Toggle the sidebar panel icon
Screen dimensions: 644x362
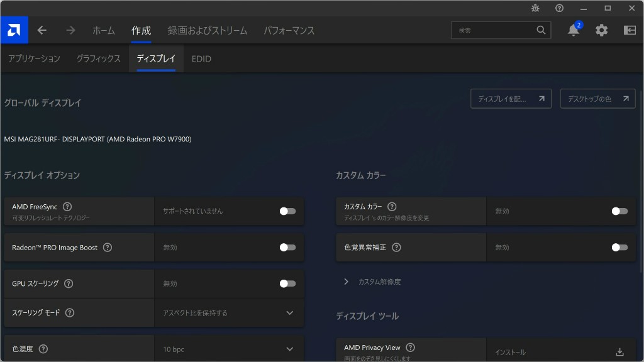630,30
